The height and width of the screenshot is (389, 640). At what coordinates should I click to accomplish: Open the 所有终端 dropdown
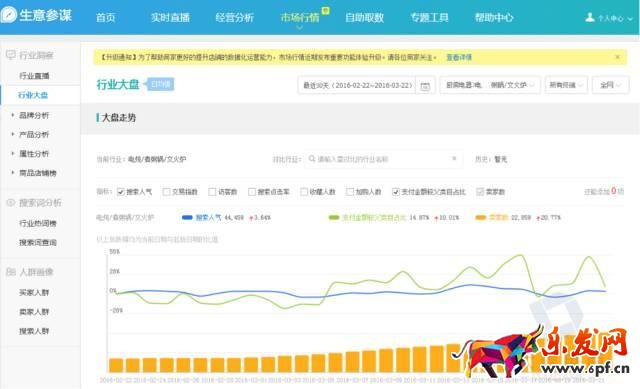tap(566, 85)
